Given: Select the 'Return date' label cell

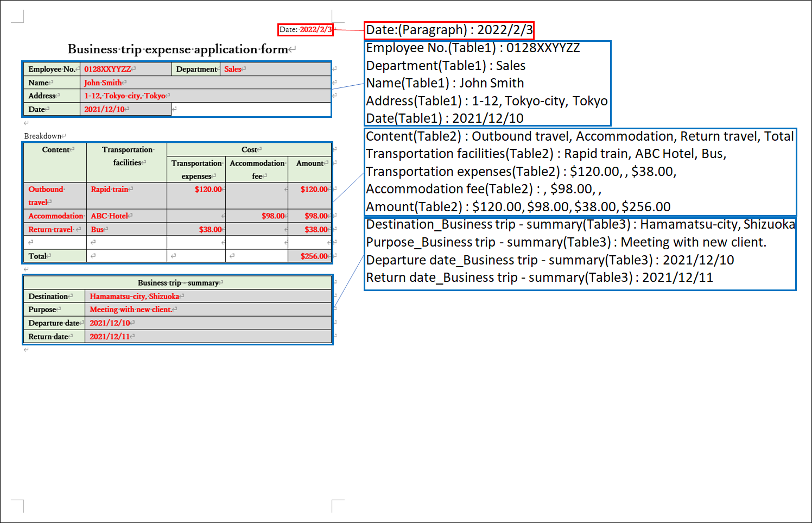Looking at the screenshot, I should [54, 336].
